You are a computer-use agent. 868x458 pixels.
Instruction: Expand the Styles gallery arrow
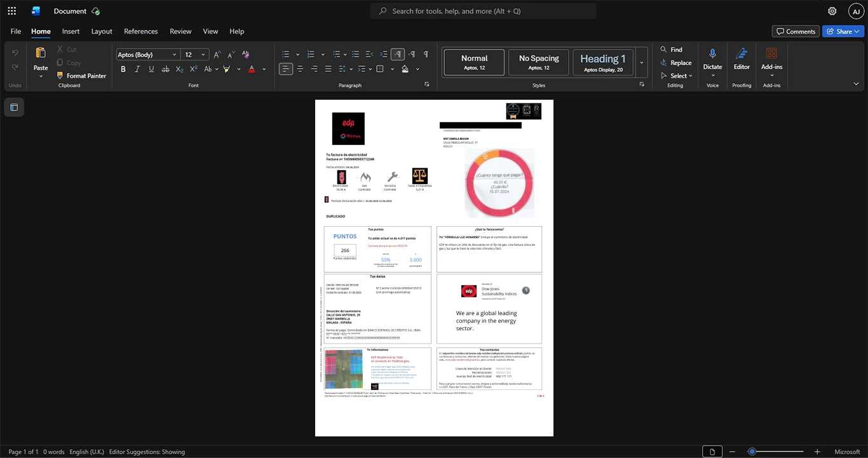tap(642, 63)
